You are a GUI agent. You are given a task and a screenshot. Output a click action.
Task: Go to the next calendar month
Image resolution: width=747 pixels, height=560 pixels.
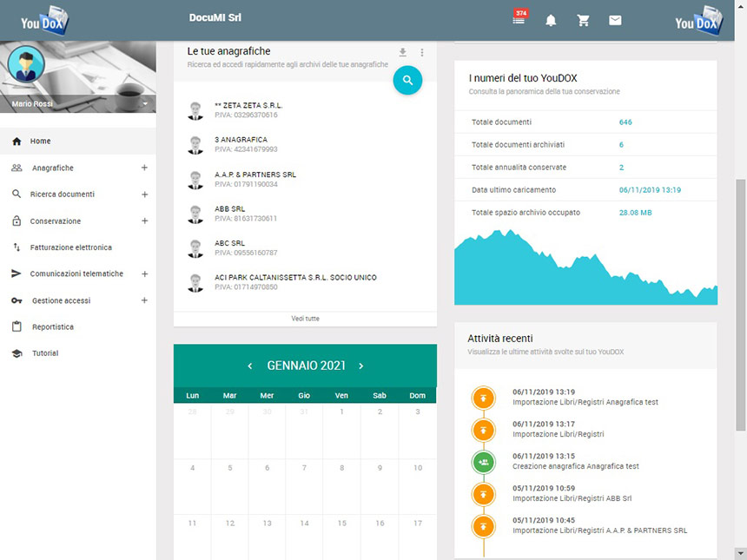click(361, 366)
